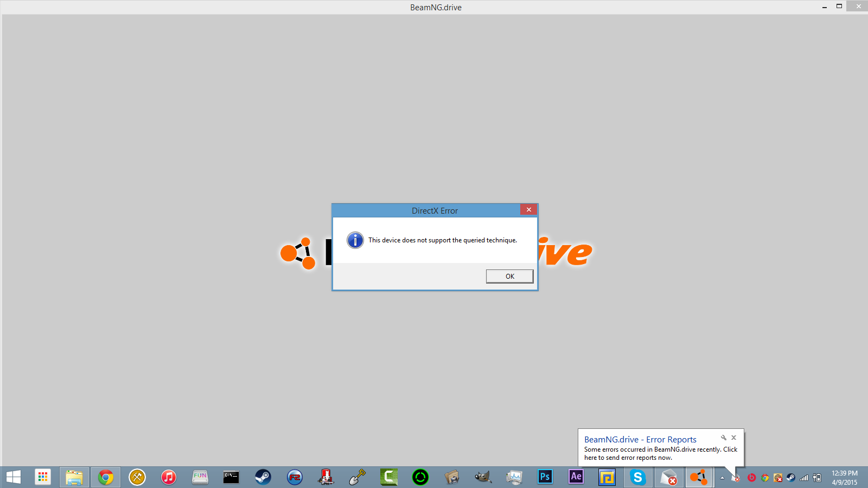Viewport: 868px width, 488px height.
Task: Close the DirectX Error dialog
Action: click(528, 210)
